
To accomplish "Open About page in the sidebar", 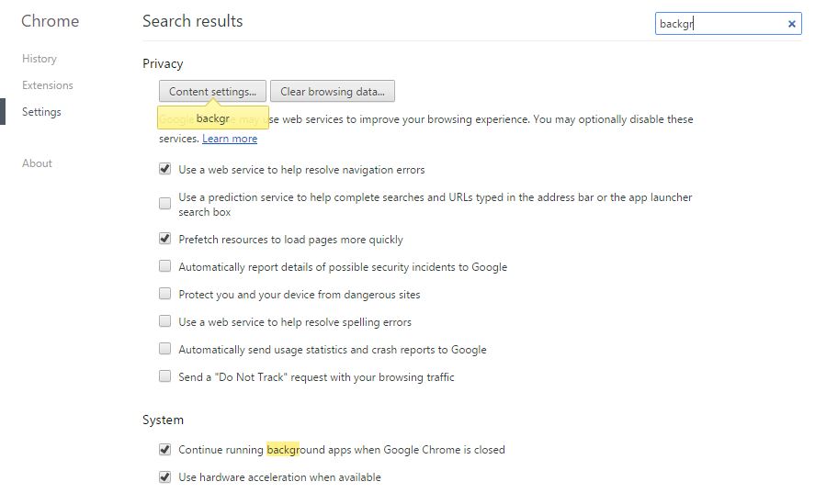I will 38,163.
